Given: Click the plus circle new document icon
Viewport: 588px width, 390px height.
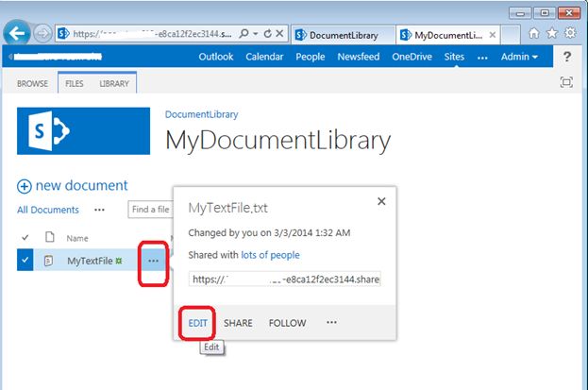Looking at the screenshot, I should pyautogui.click(x=24, y=186).
